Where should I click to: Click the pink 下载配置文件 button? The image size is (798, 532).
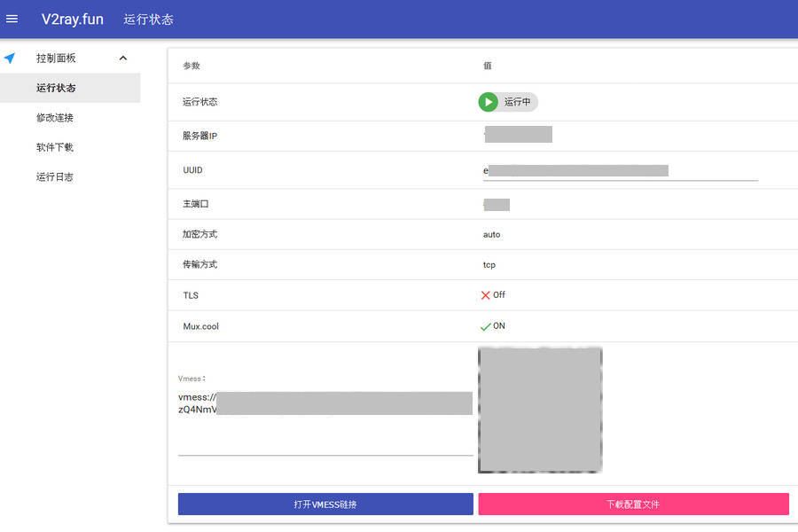[633, 505]
